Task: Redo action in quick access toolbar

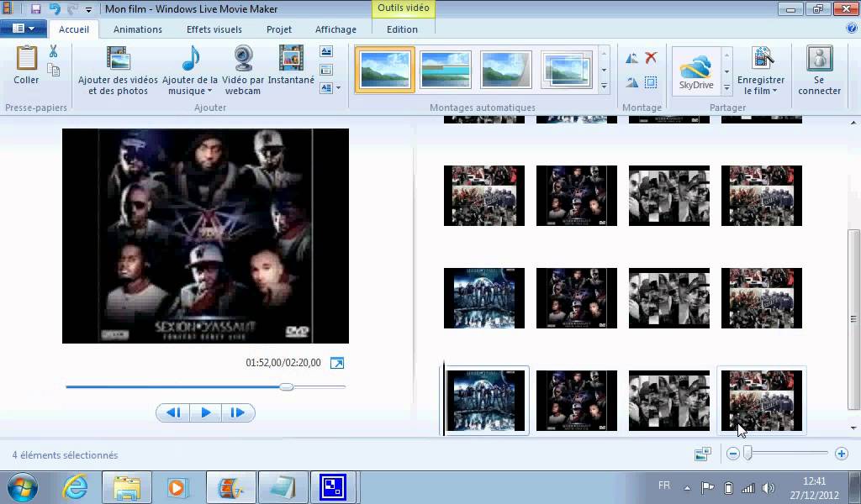Action: point(72,8)
